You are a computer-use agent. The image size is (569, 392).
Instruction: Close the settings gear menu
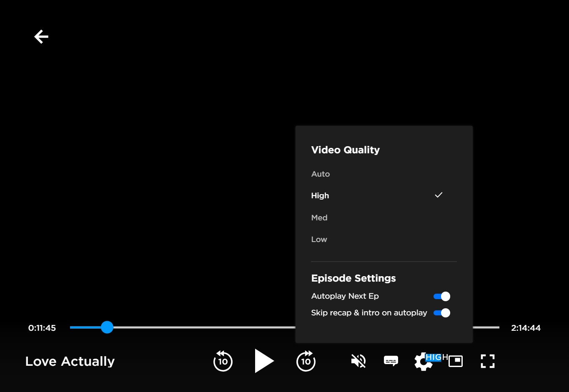(423, 362)
